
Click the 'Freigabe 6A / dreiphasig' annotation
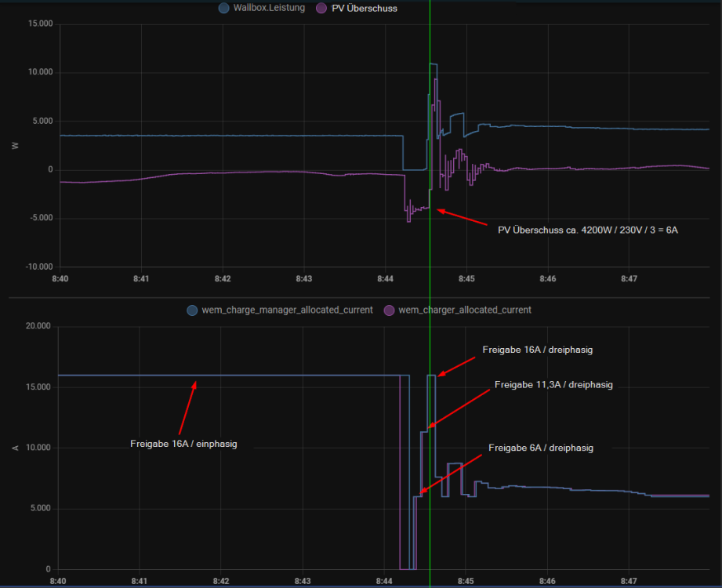540,448
